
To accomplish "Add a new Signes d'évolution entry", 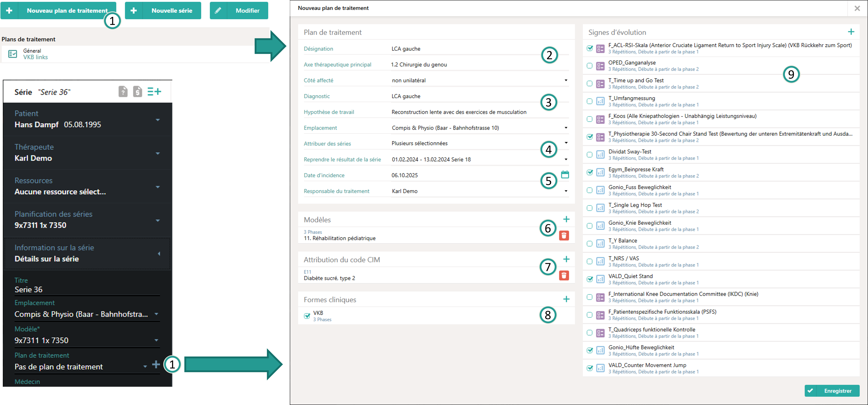I will click(851, 32).
